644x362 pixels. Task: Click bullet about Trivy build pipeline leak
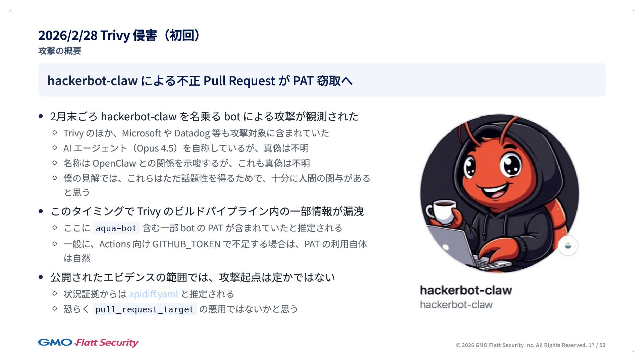click(207, 211)
